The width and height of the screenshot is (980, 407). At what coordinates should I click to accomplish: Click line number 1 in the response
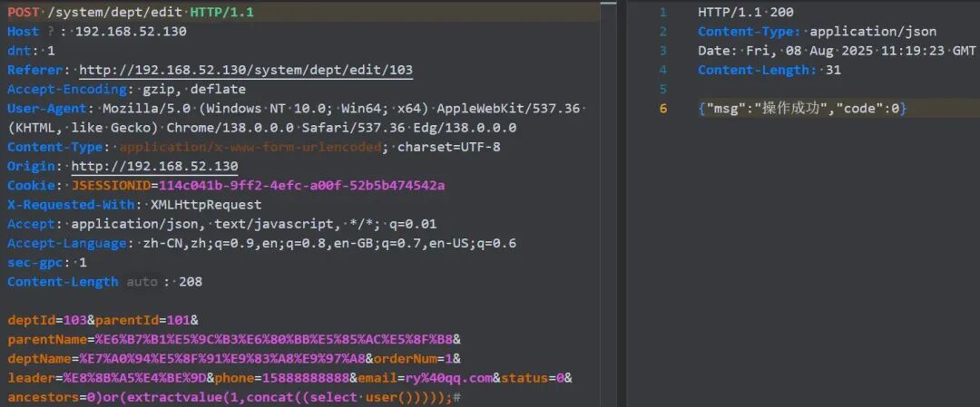coord(662,12)
